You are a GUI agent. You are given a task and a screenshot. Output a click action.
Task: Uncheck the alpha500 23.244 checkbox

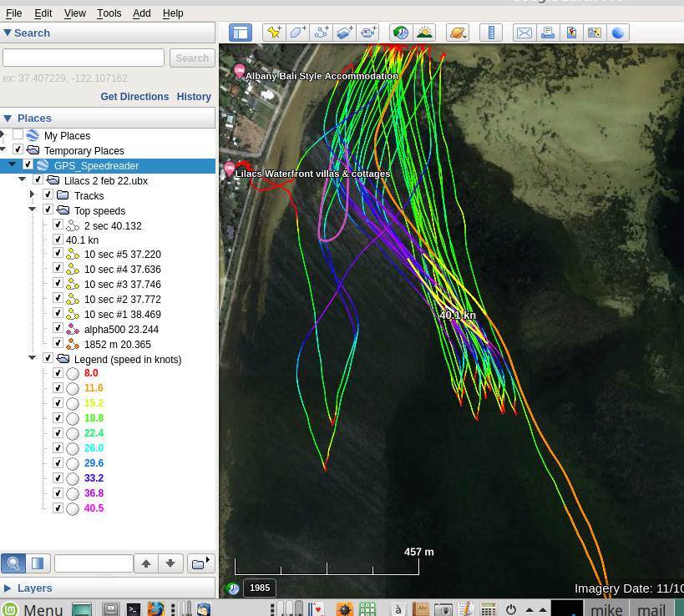click(58, 329)
